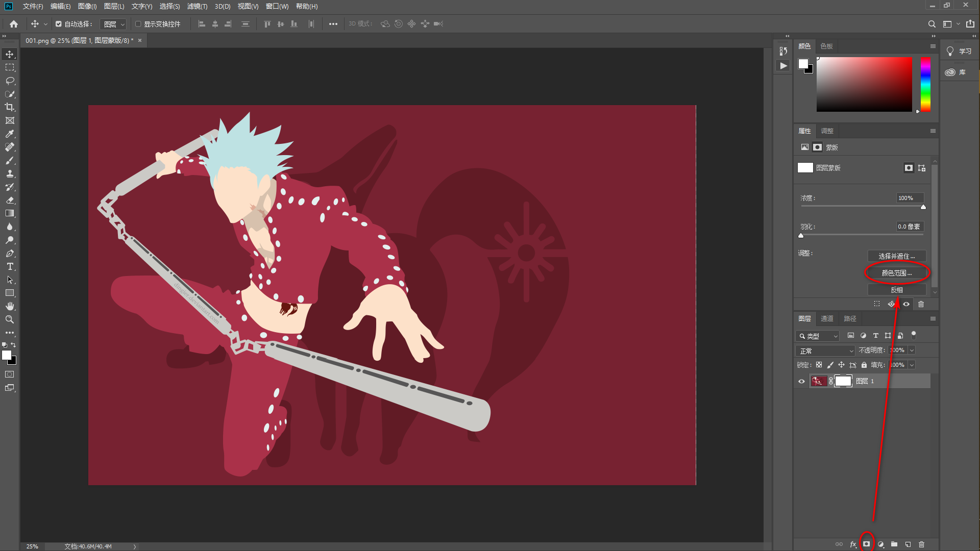Select the Hand tool
This screenshot has height=551, width=980.
coord(10,306)
